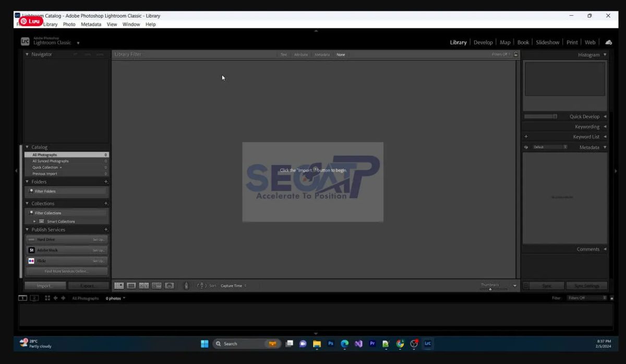626x364 pixels.
Task: Open the Print module
Action: tap(572, 42)
